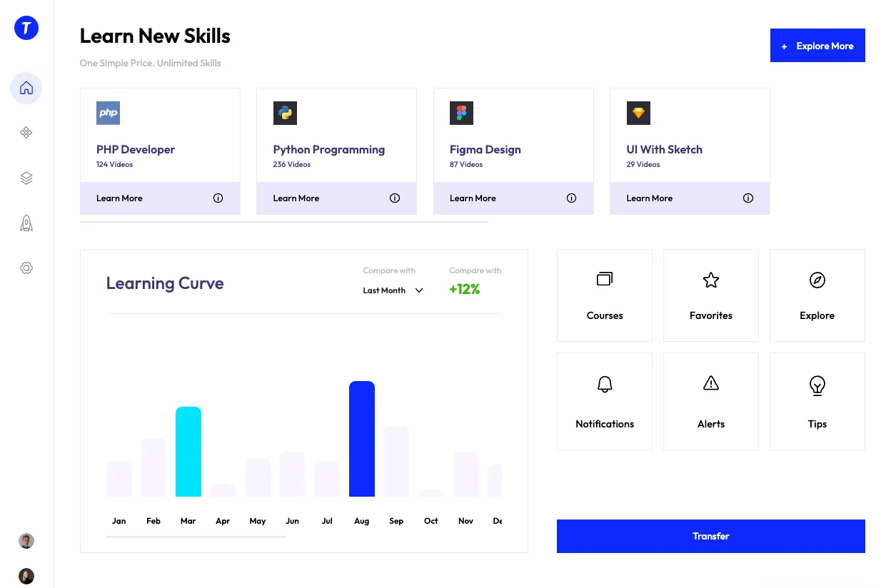Click the layers stack icon in the sidebar
Screen dimensions: 891x588
tap(26, 178)
